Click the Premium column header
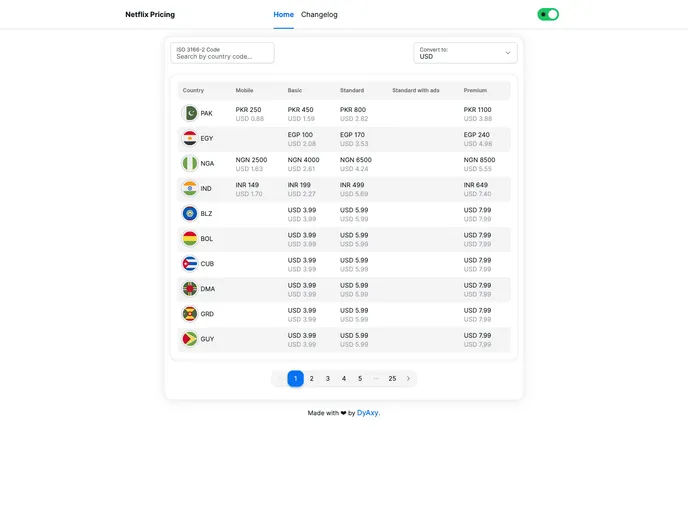This screenshot has width=688, height=512. coord(476,90)
